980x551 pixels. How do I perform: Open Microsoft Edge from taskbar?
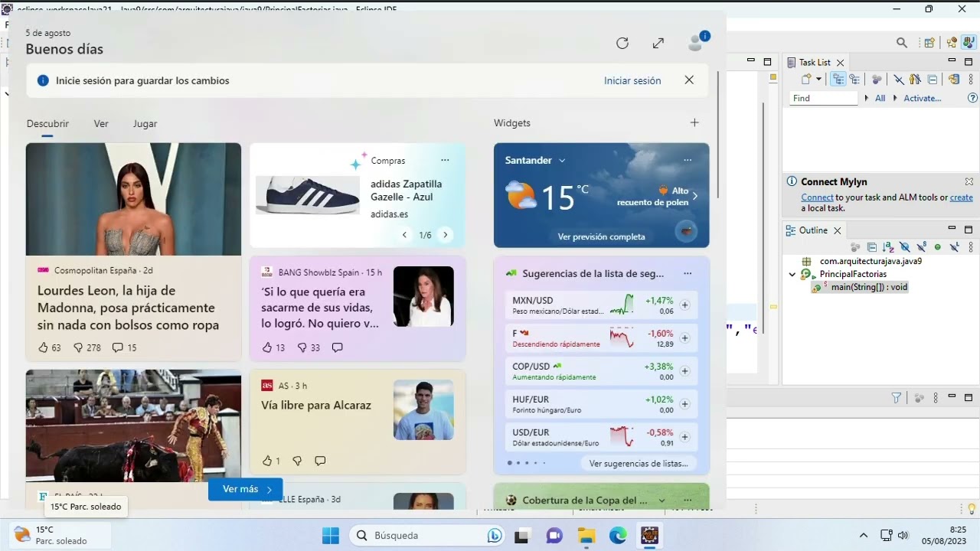[618, 536]
